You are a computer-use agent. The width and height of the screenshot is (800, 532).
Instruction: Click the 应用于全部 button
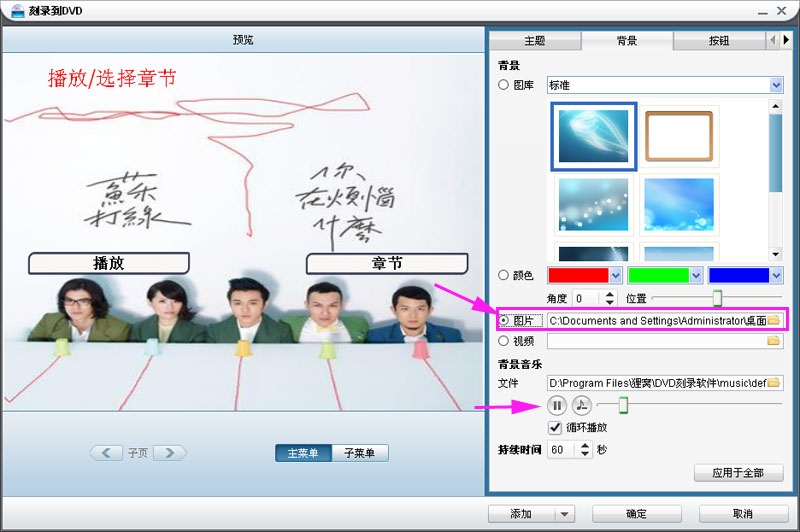pos(738,473)
